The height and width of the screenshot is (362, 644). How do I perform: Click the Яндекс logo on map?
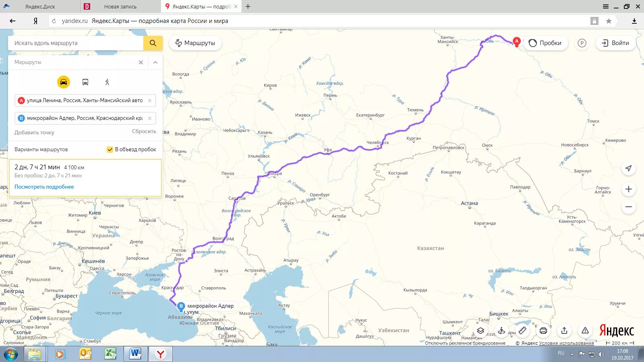[616, 331]
